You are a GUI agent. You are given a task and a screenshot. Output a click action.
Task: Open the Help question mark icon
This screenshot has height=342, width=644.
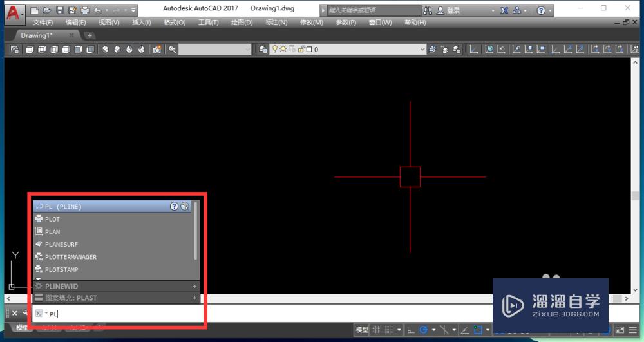click(x=541, y=10)
